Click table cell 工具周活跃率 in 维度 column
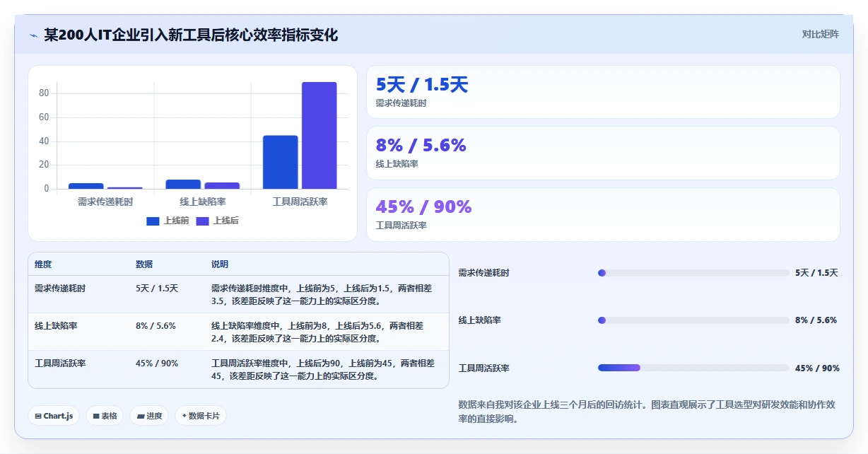868x454 pixels. click(x=60, y=363)
